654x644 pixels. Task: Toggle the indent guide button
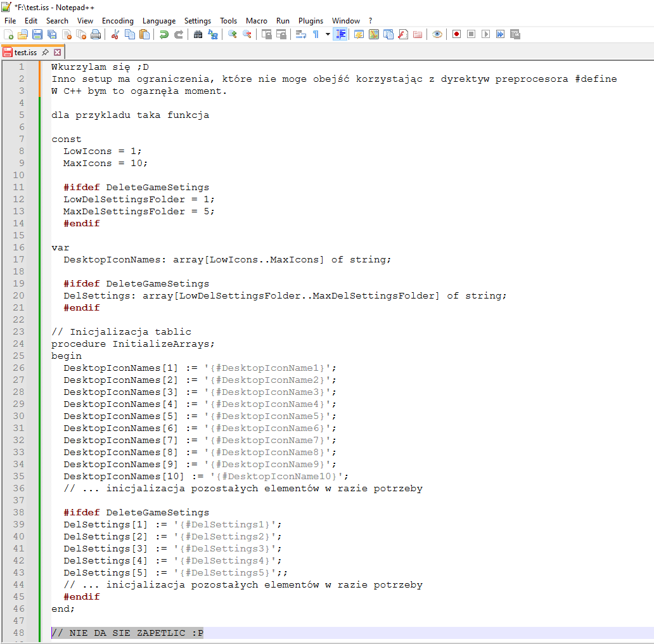click(340, 34)
